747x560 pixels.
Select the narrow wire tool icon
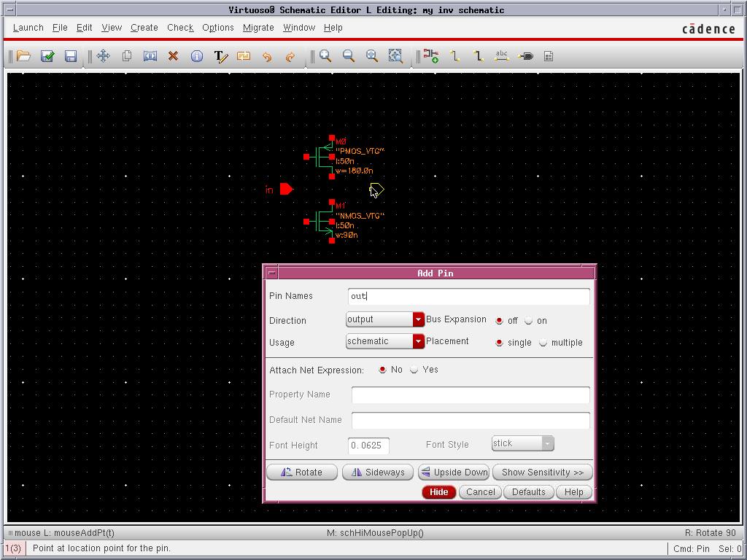pyautogui.click(x=455, y=56)
